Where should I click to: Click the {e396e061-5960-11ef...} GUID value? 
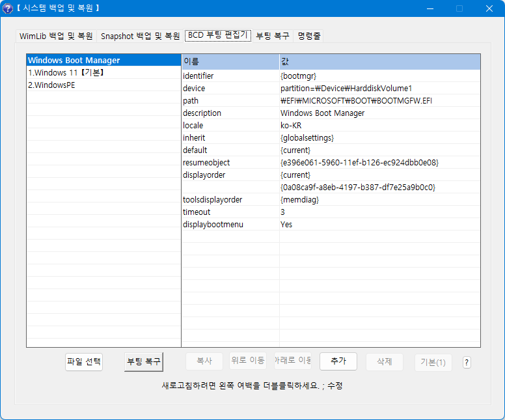coord(359,162)
